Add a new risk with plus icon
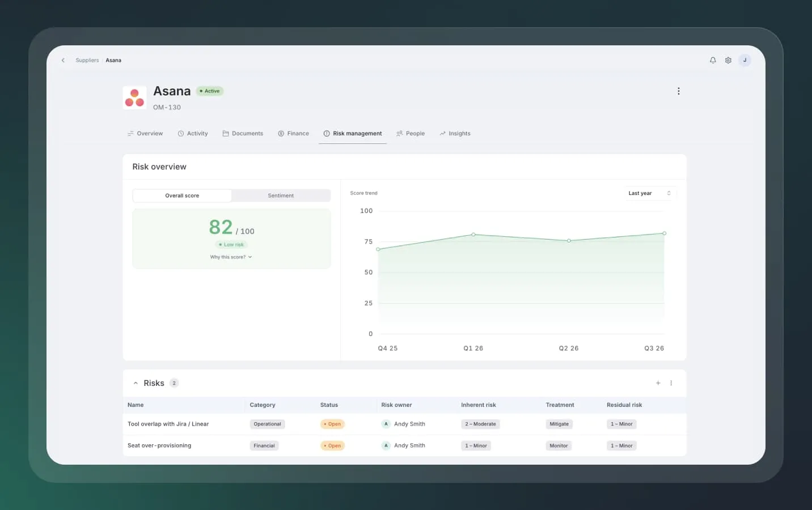 [658, 383]
